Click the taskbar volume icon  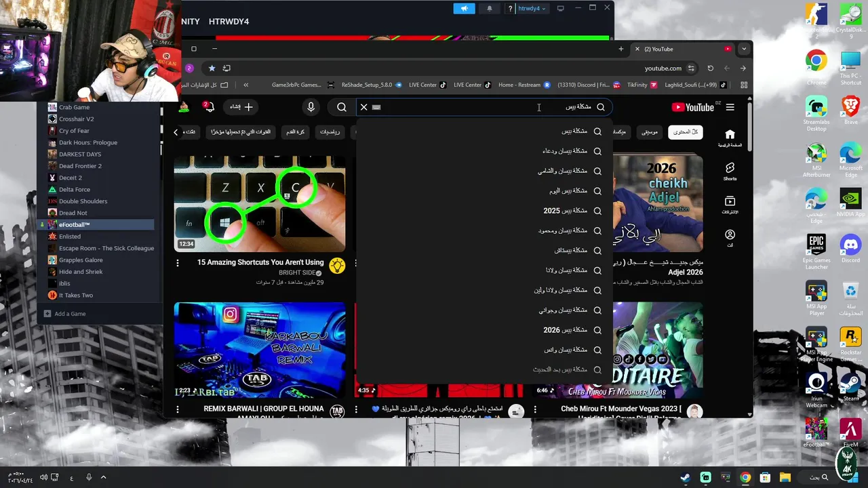click(x=43, y=477)
